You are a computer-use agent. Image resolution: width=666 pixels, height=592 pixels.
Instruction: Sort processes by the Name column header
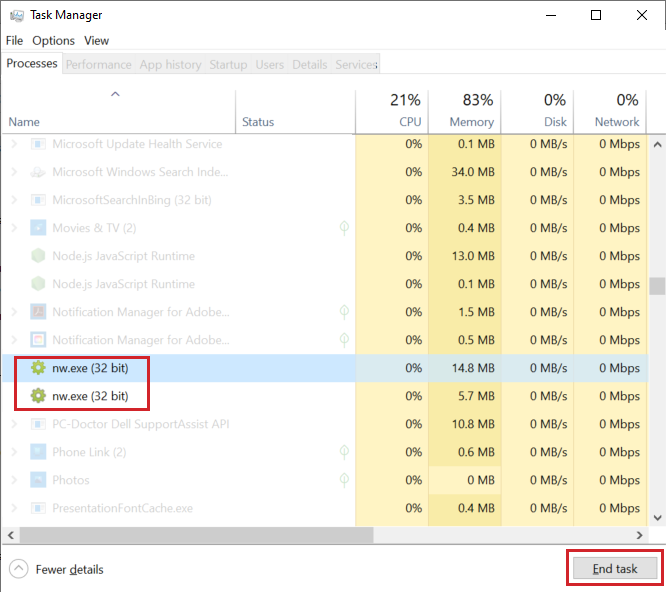coord(119,112)
